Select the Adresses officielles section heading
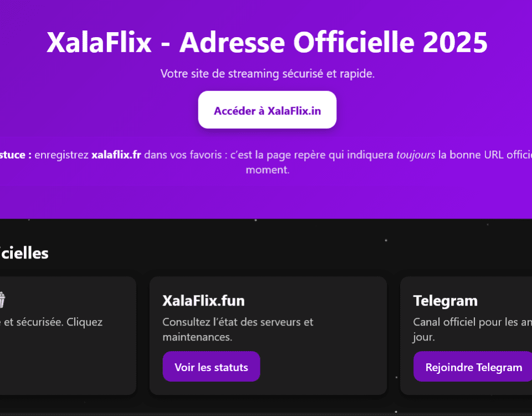This screenshot has height=416, width=532. [x=25, y=253]
